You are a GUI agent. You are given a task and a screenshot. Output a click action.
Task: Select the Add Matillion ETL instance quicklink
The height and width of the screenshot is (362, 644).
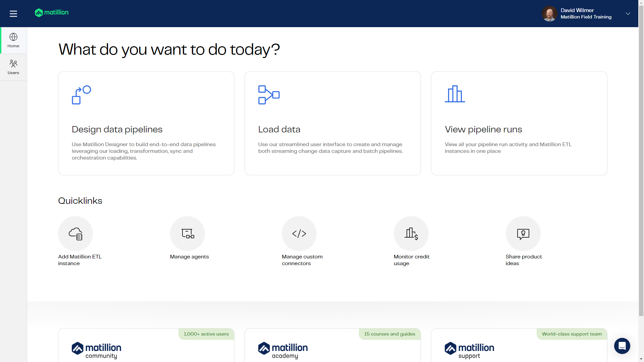[75, 233]
